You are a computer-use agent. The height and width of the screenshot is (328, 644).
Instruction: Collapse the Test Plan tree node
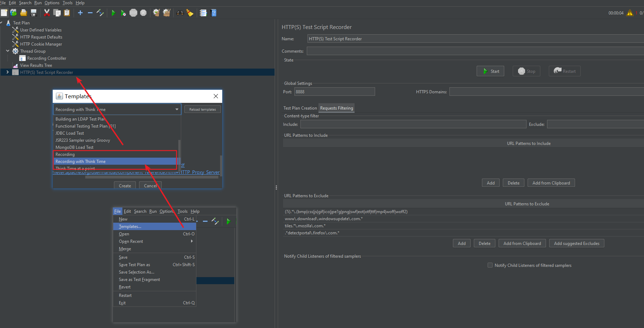click(1, 23)
